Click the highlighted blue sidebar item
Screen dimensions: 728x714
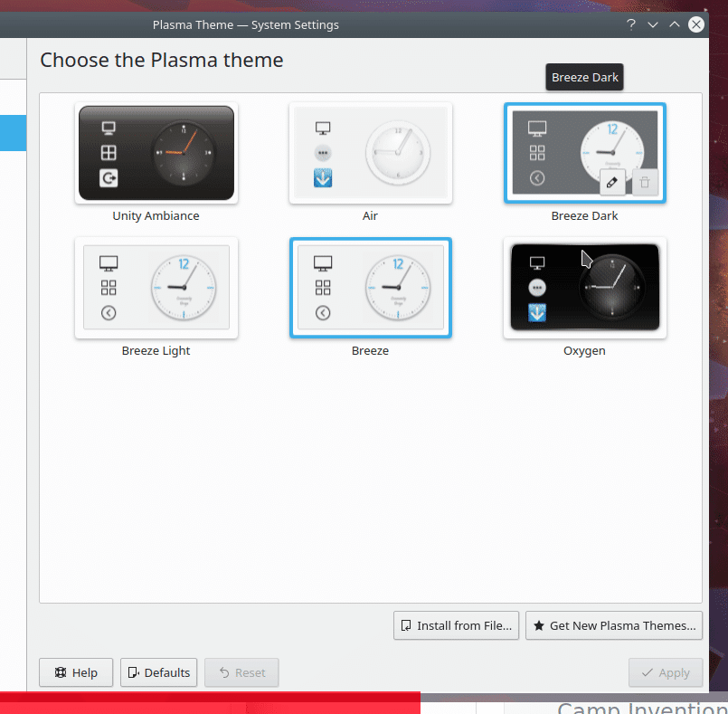tap(13, 133)
